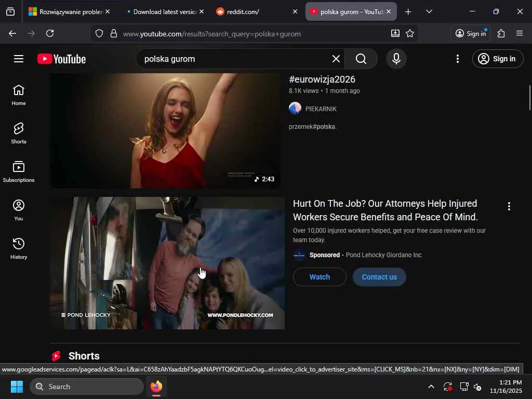Click the Pond Lehocky Giordano Inc name
Image resolution: width=532 pixels, height=399 pixels.
[384, 255]
